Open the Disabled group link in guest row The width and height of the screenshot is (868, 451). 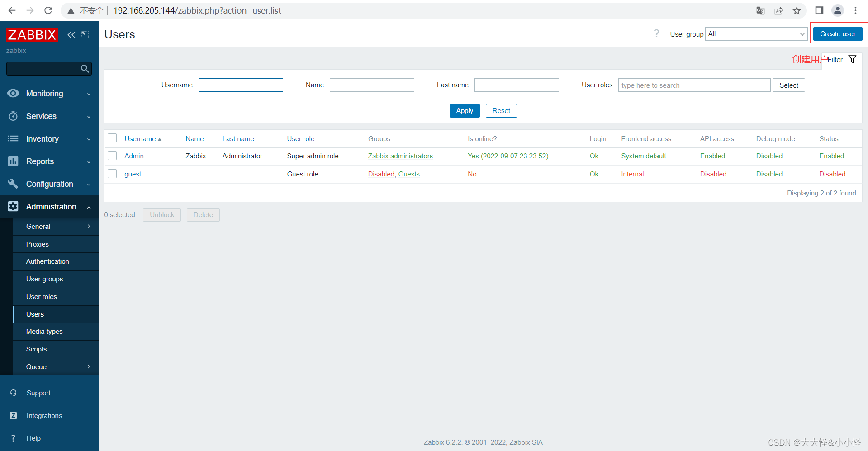point(381,174)
